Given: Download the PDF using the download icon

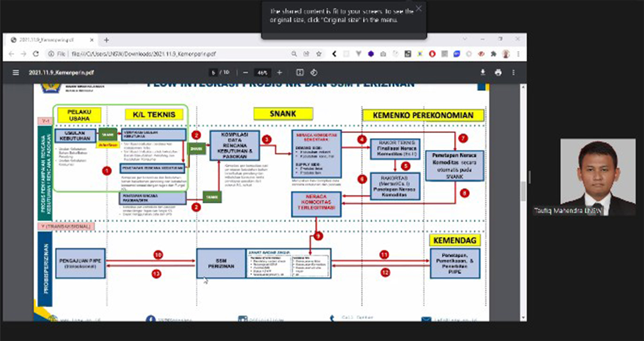Looking at the screenshot, I should [483, 73].
